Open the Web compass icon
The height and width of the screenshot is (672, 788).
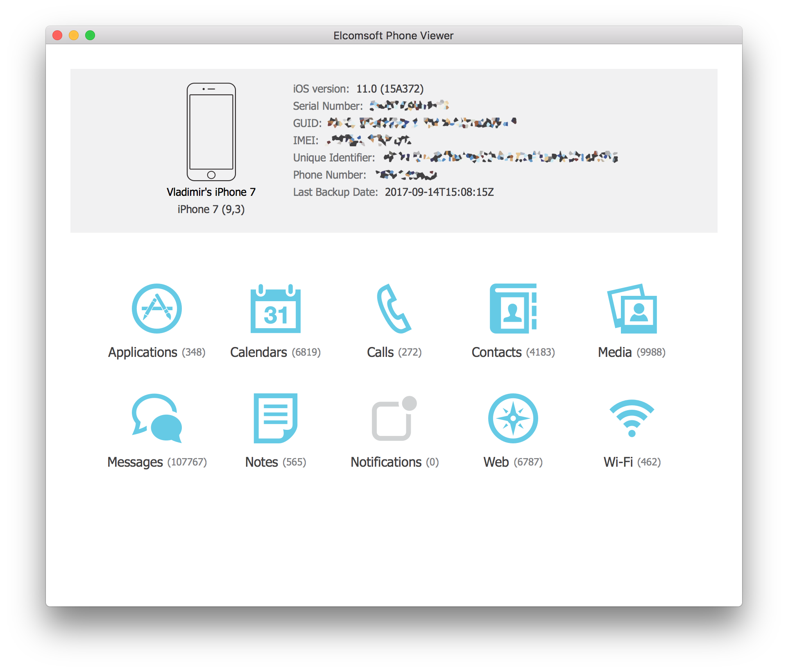pos(513,418)
